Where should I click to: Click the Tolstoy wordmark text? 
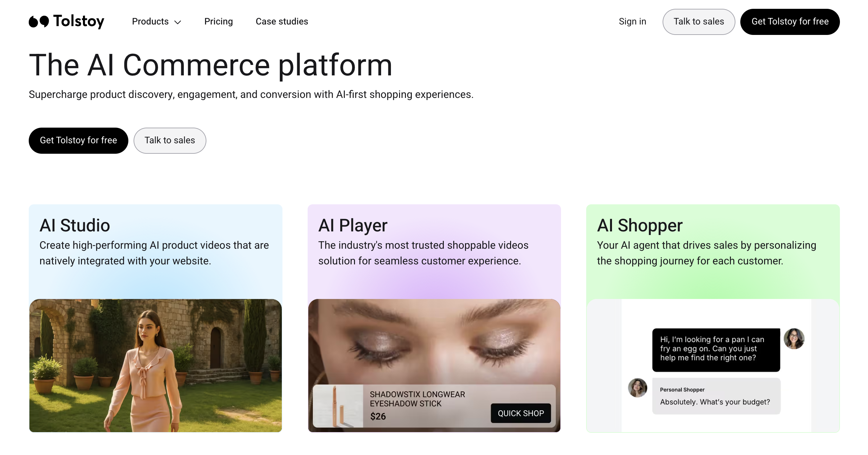point(78,22)
